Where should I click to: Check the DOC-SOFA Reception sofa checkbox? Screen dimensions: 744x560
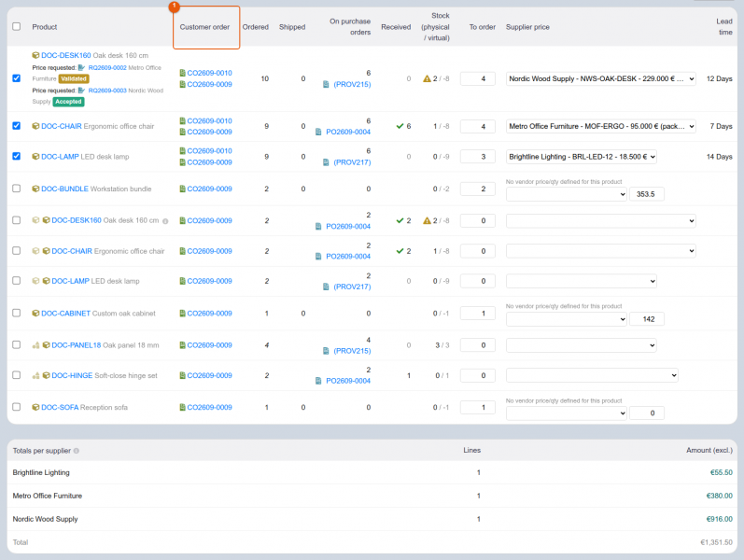click(x=17, y=407)
